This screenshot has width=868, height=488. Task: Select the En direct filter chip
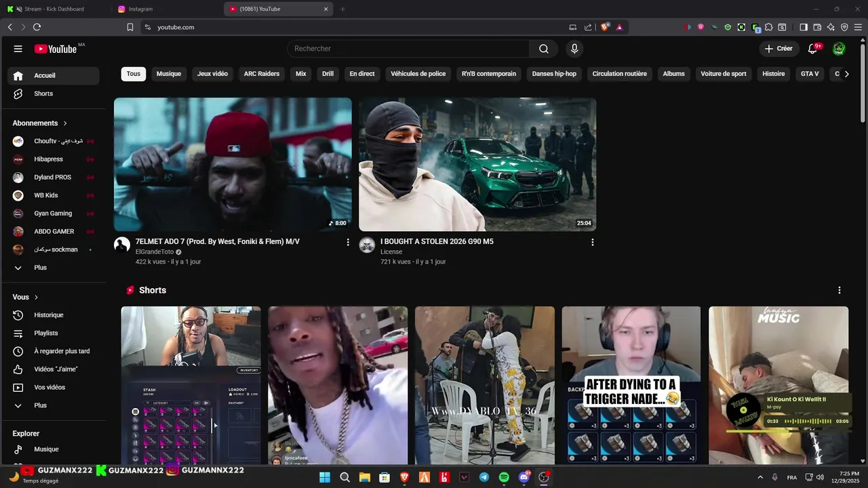coord(362,74)
